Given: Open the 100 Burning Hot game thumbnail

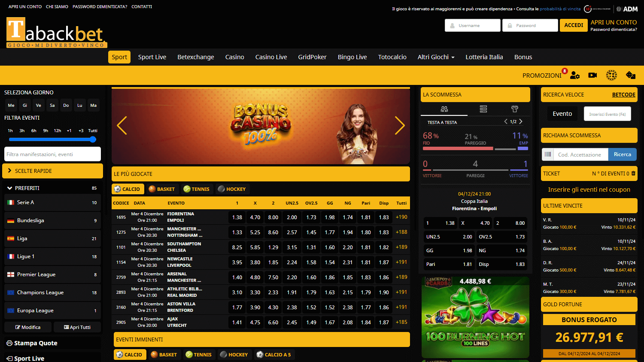Looking at the screenshot, I should coord(475,317).
